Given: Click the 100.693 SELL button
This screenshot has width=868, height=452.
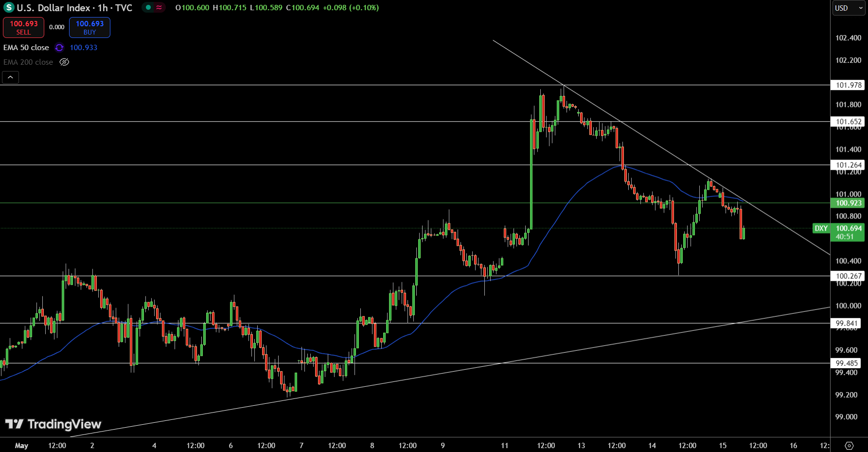Looking at the screenshot, I should [23, 27].
